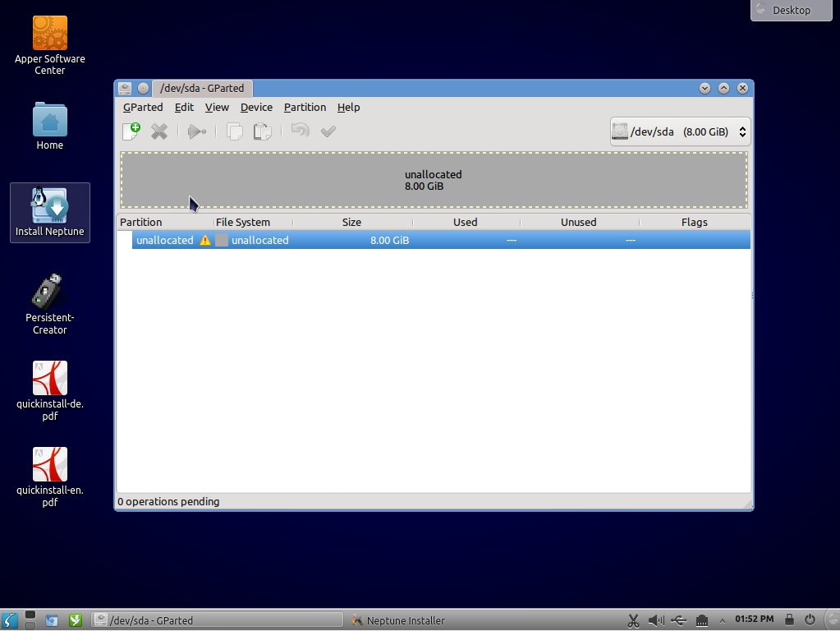This screenshot has height=631, width=840.
Task: Click the Desktop toolbox button at top right
Action: pos(792,10)
